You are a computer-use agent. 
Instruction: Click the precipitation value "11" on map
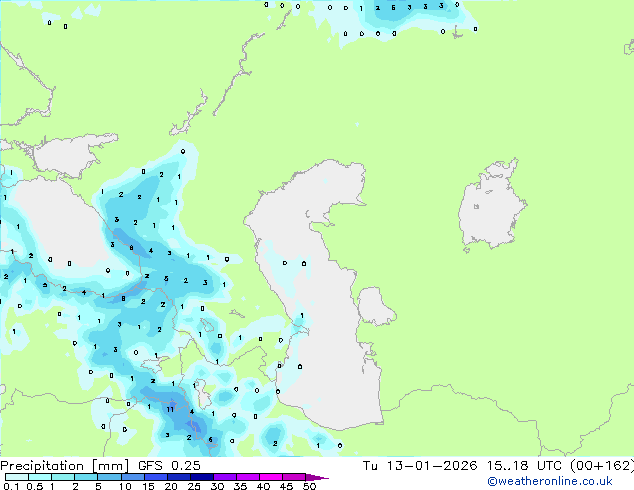(x=170, y=410)
